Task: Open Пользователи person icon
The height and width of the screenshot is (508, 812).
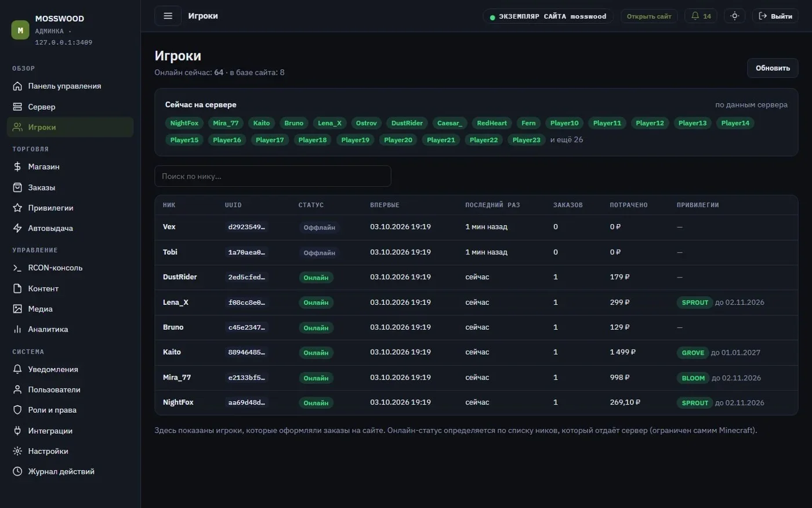Action: pyautogui.click(x=17, y=390)
